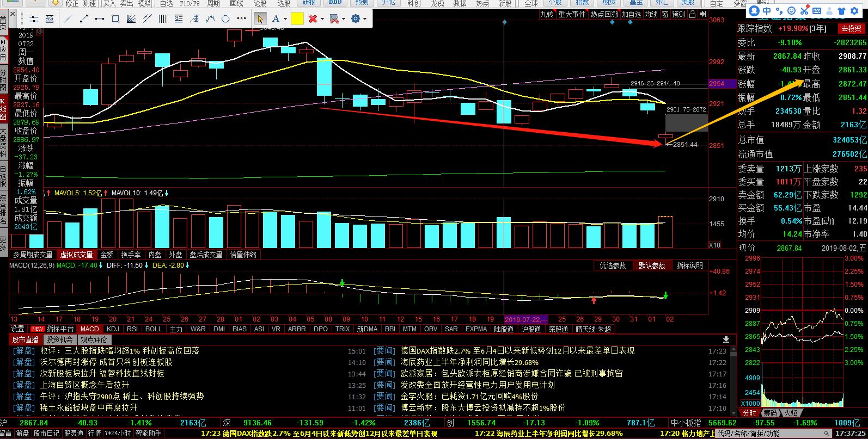Pick the yellow line color swatch
This screenshot has width=868, height=439.
297,18
